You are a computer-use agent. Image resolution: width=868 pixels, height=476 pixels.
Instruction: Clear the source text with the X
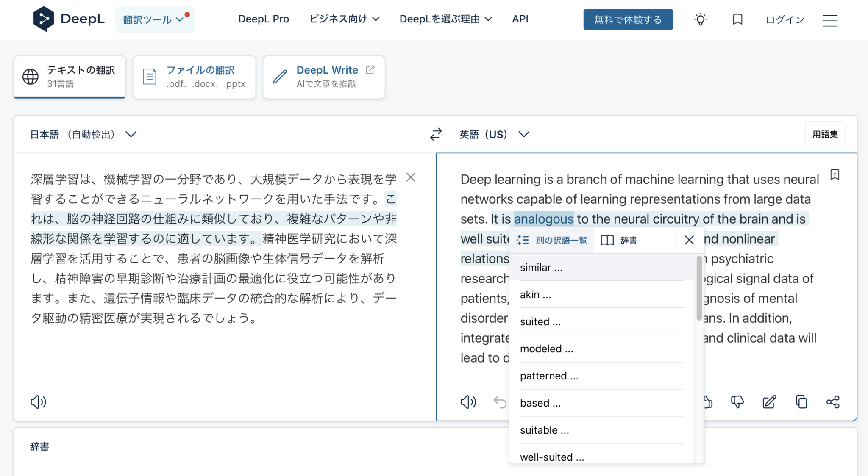[410, 178]
